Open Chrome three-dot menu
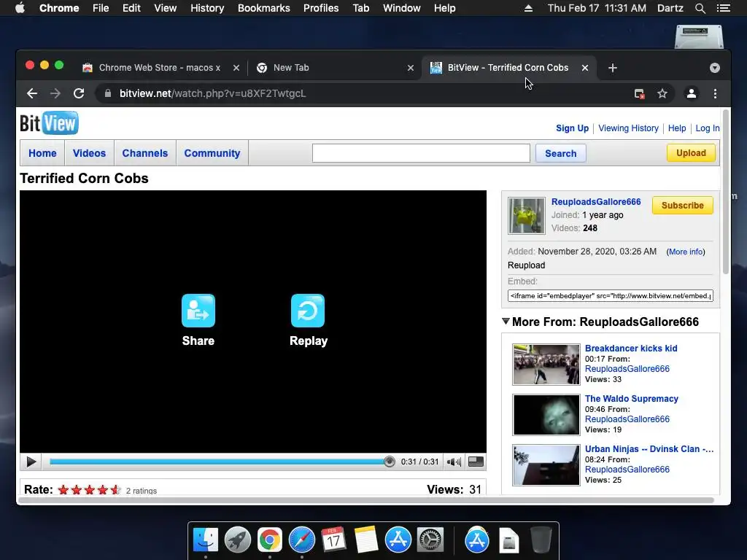This screenshot has width=747, height=560. (715, 94)
